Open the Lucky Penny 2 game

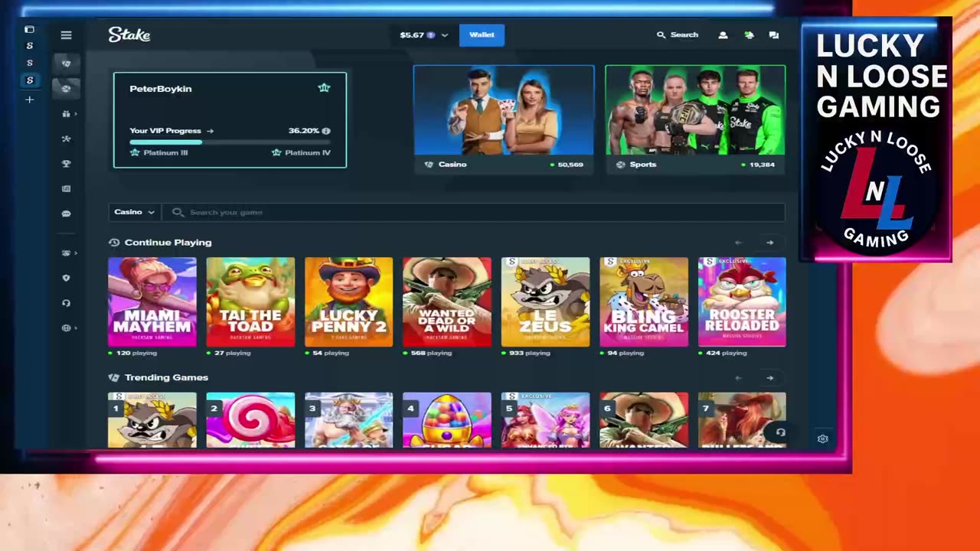(x=348, y=302)
